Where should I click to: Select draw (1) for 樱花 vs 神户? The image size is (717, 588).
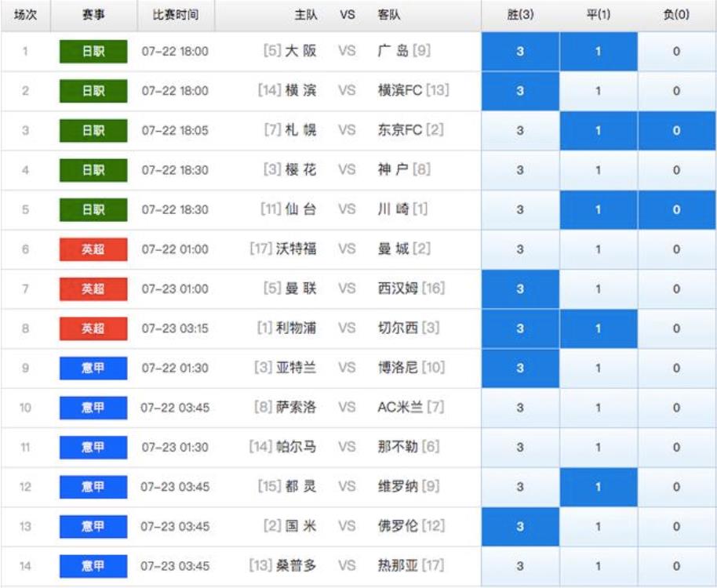(598, 170)
